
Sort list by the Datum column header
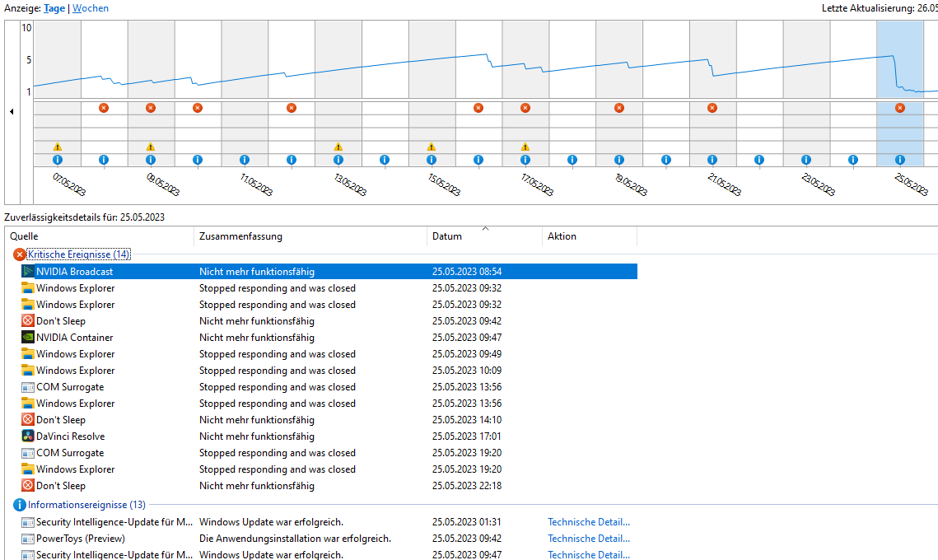coord(484,236)
